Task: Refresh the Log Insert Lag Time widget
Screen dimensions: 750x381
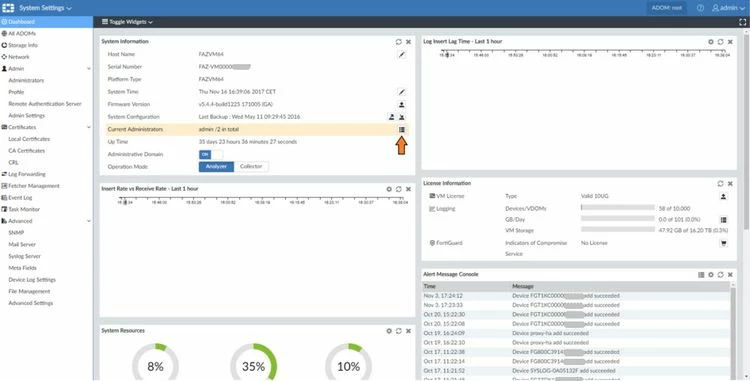Action: coord(720,42)
